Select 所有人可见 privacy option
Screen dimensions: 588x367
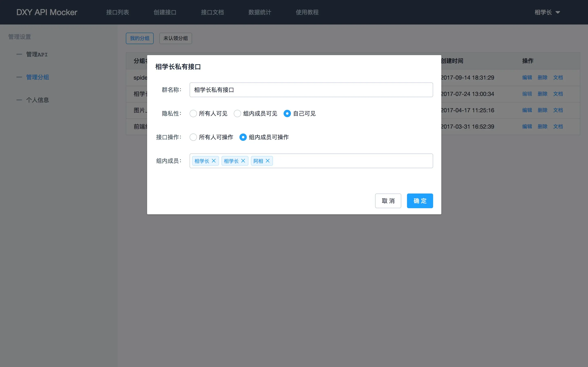pyautogui.click(x=193, y=114)
